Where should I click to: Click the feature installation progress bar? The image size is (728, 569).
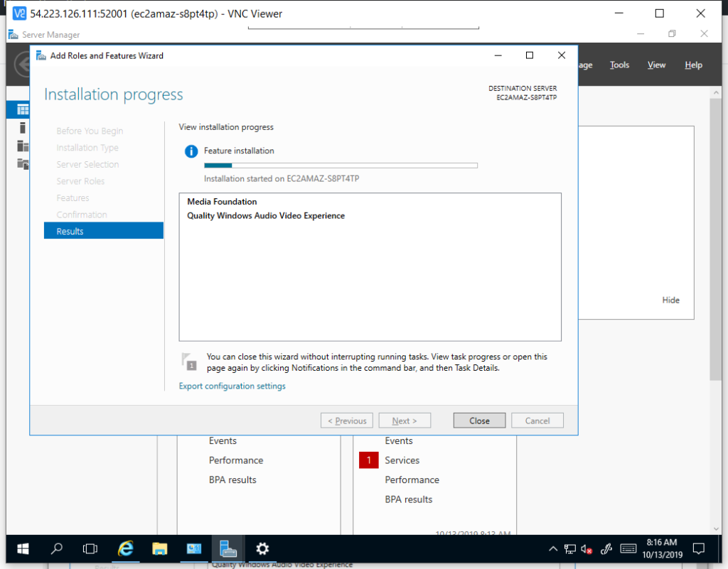pyautogui.click(x=341, y=166)
